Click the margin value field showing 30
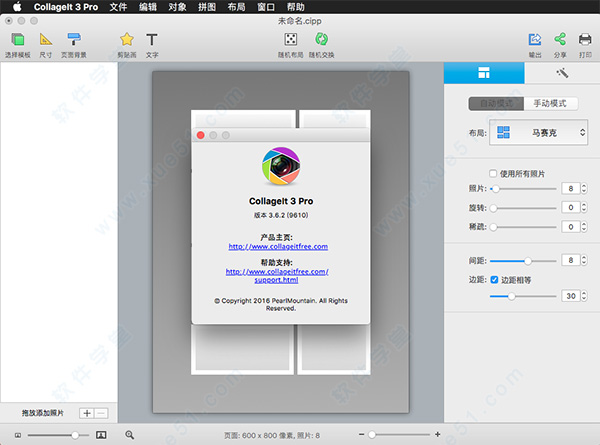Screen dimensions: 600x445 571,296
